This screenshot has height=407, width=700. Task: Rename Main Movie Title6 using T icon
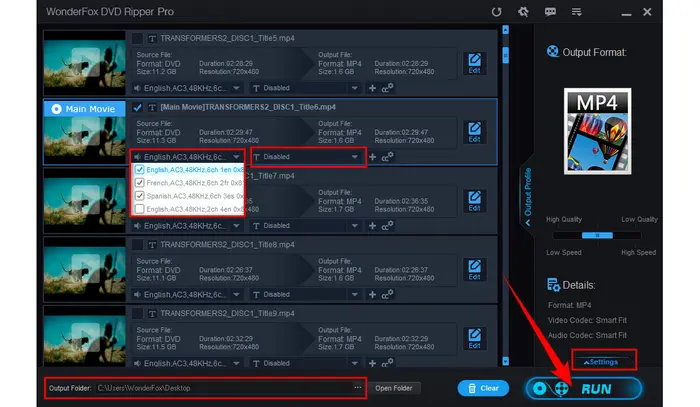click(152, 107)
